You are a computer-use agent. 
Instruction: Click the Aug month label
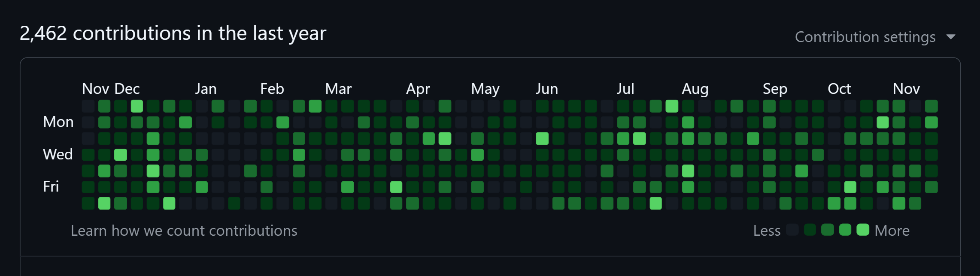tap(695, 89)
